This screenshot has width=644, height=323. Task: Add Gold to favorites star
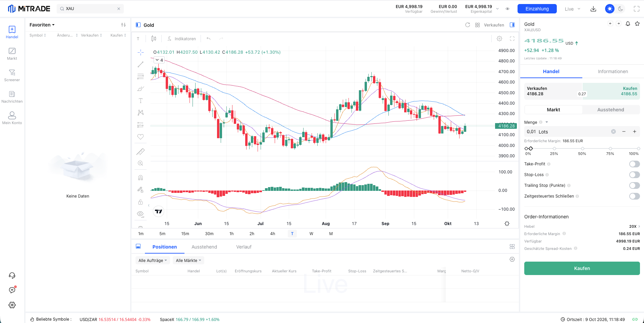637,24
